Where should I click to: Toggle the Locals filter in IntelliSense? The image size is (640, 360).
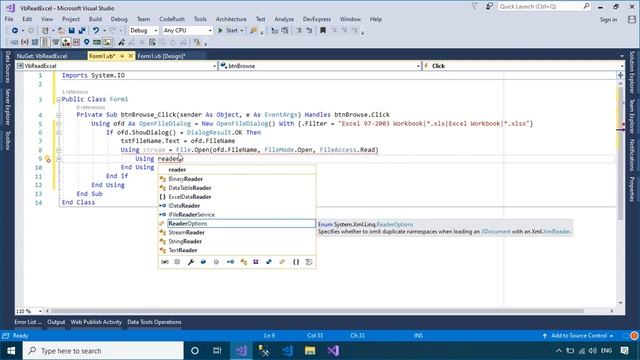[x=164, y=262]
